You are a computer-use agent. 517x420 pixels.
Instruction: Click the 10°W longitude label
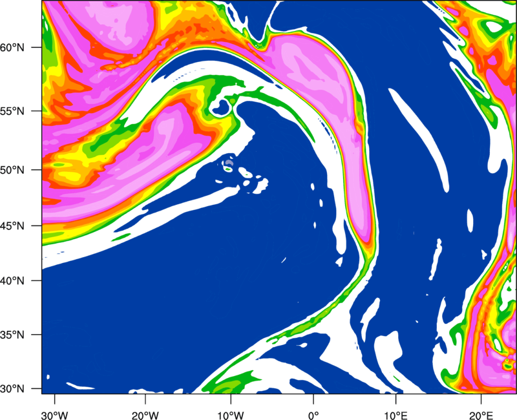[x=231, y=415]
